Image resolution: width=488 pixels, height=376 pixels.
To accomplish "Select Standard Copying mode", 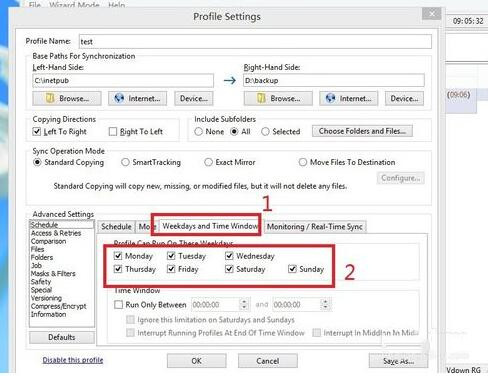I will (x=37, y=162).
